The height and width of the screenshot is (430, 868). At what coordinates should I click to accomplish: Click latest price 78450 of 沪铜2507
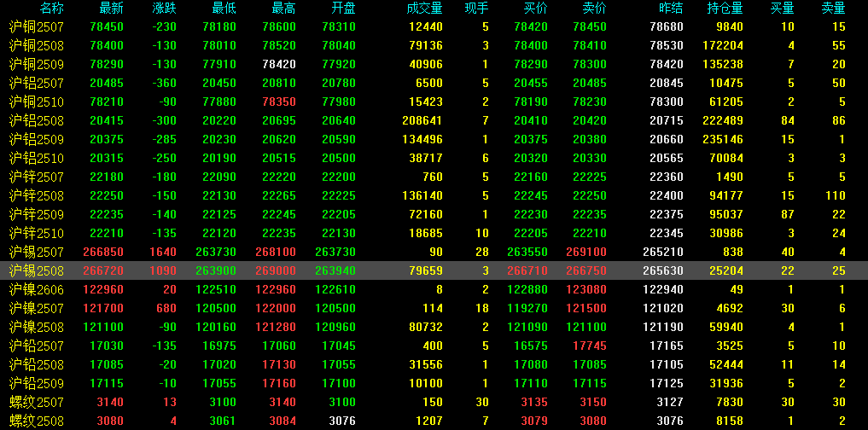click(x=107, y=26)
